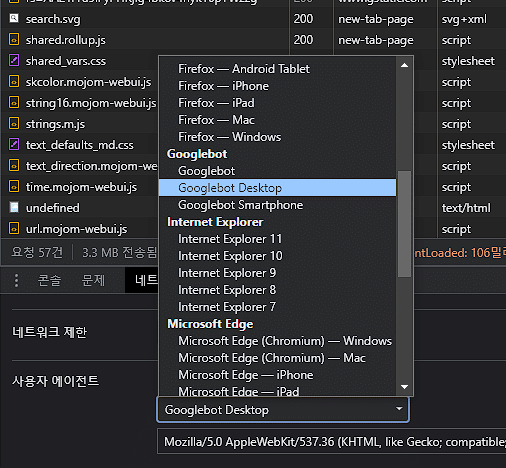The image size is (506, 468).
Task: Click the search.svg file icon
Action: point(14,18)
